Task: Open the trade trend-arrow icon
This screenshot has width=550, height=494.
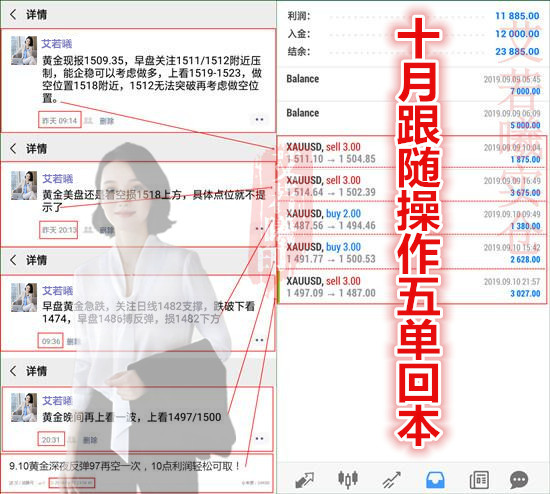Action: point(391,480)
